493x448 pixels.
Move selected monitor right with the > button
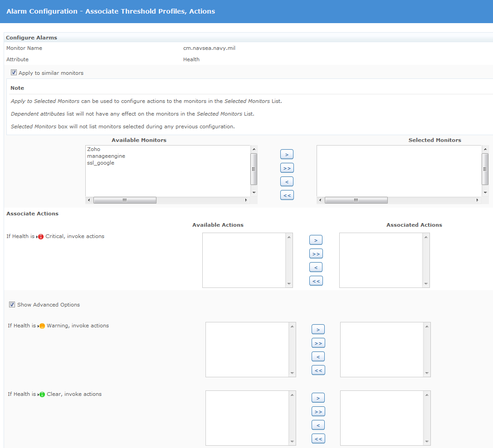287,155
